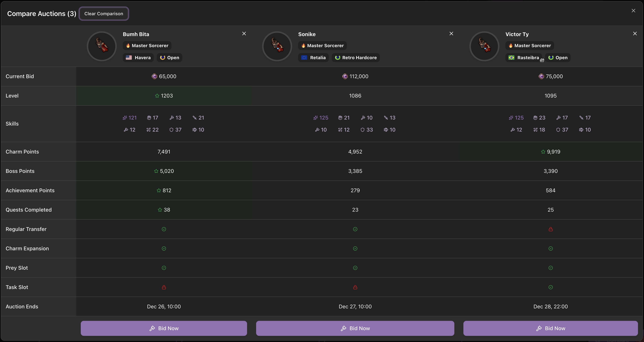644x342 pixels.
Task: Click the 'Charm Points' row label
Action: pyautogui.click(x=22, y=152)
